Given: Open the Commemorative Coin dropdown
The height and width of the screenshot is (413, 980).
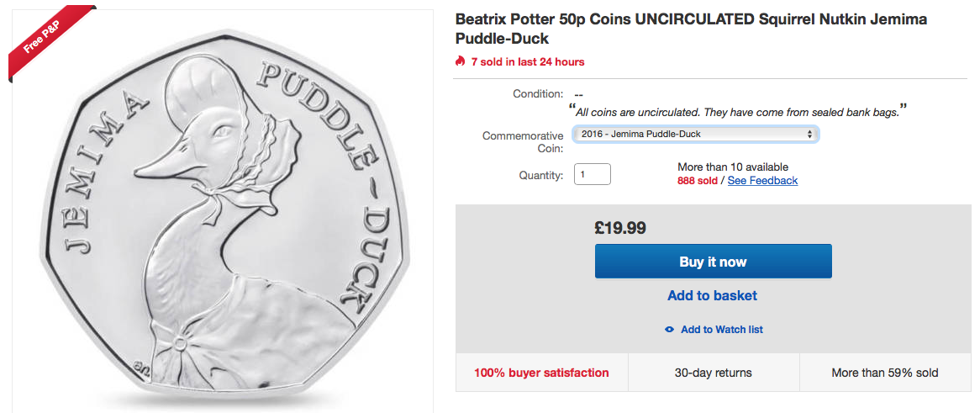Looking at the screenshot, I should (695, 134).
